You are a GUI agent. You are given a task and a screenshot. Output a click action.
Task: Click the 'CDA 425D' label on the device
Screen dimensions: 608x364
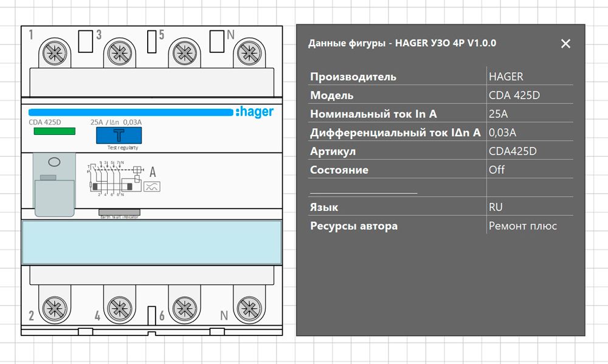45,122
